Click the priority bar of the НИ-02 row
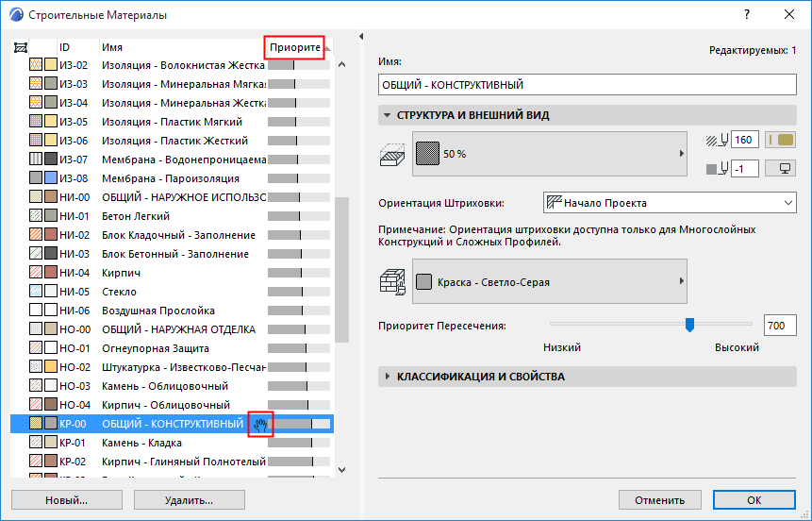 click(x=299, y=235)
